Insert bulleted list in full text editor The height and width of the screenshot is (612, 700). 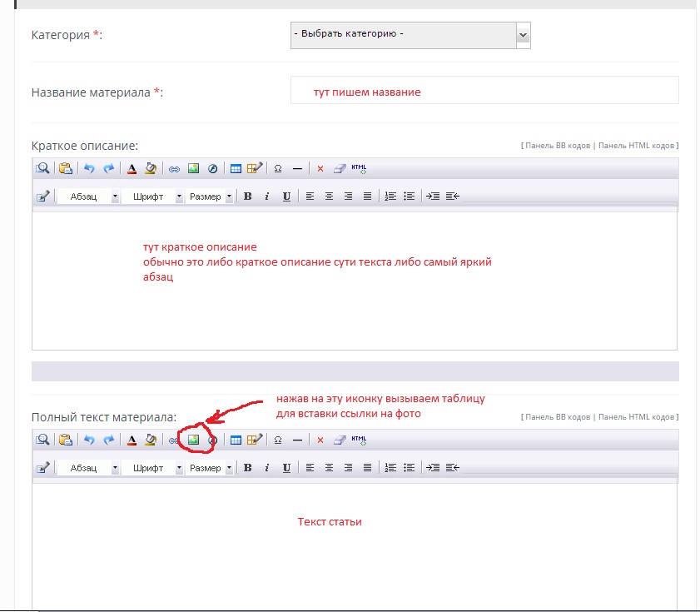[410, 468]
